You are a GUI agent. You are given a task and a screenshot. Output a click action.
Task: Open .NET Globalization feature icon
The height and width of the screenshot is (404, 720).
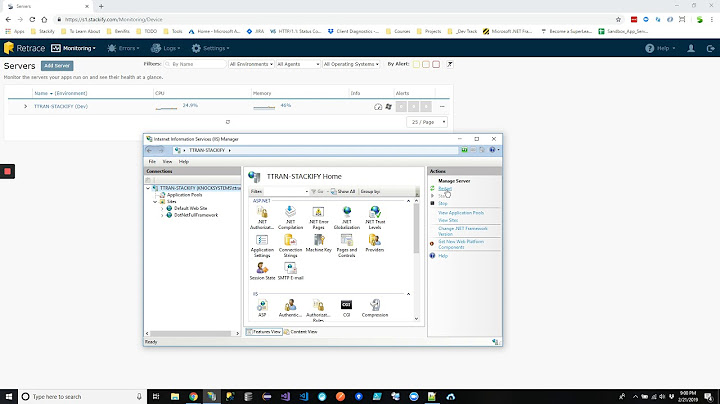tap(347, 217)
